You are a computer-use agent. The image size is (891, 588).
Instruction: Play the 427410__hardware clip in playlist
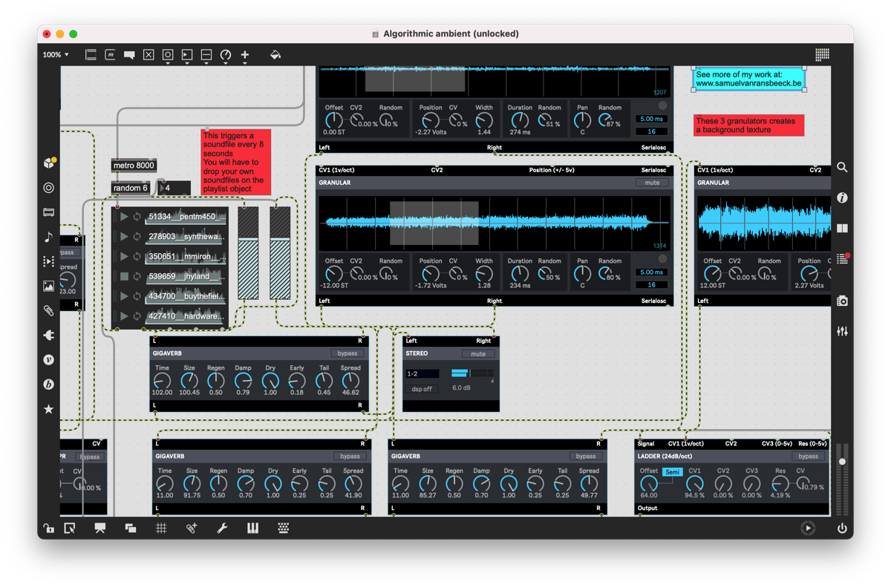124,316
